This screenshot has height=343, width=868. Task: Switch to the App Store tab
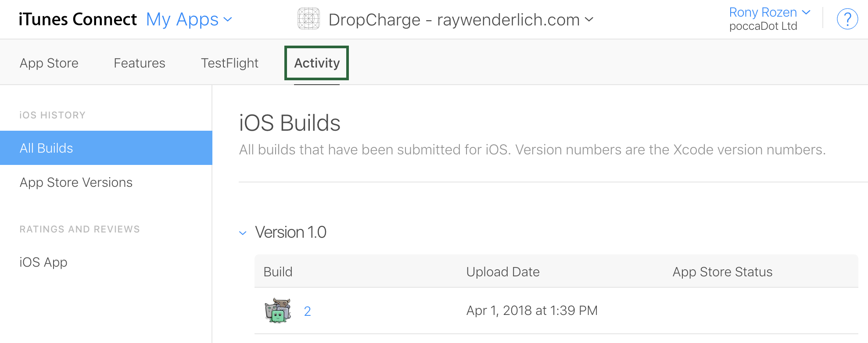(x=49, y=63)
